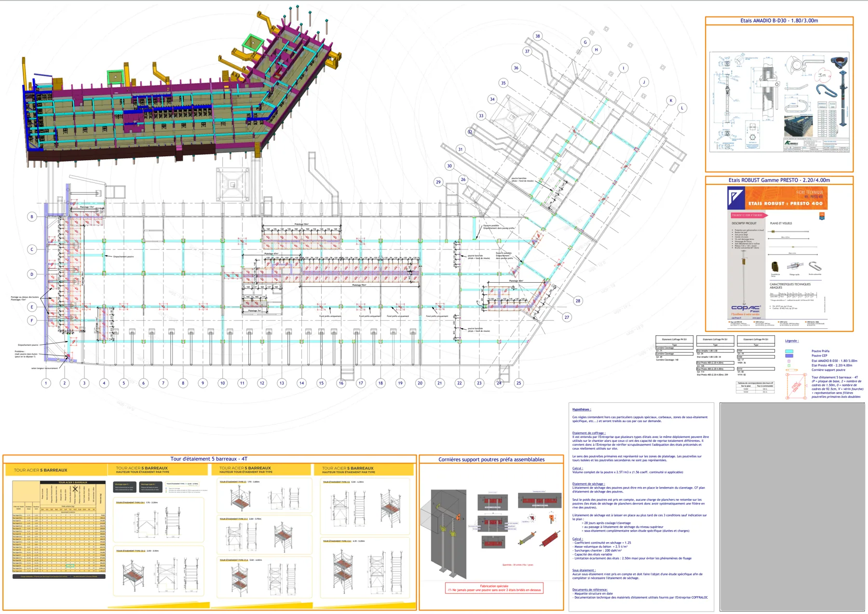Click the 'Etaiement de séchage :' heading
The image size is (868, 614).
[x=588, y=484]
